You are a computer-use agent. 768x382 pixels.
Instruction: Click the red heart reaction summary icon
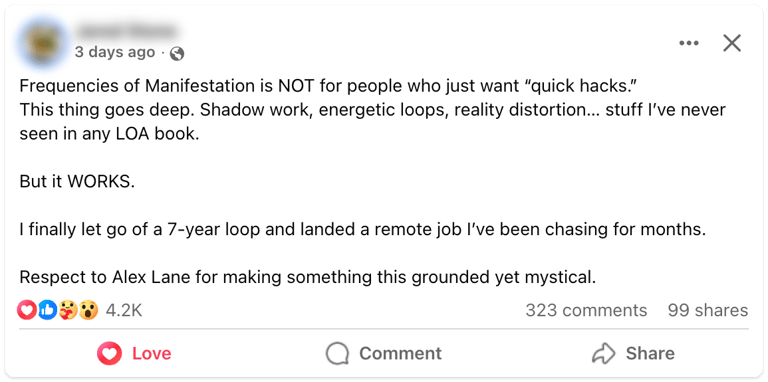click(x=27, y=310)
